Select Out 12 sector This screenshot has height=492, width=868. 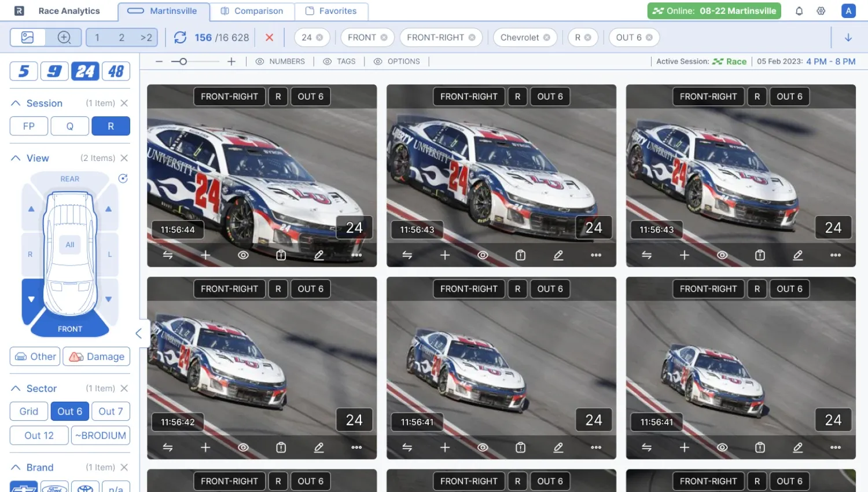pos(39,436)
